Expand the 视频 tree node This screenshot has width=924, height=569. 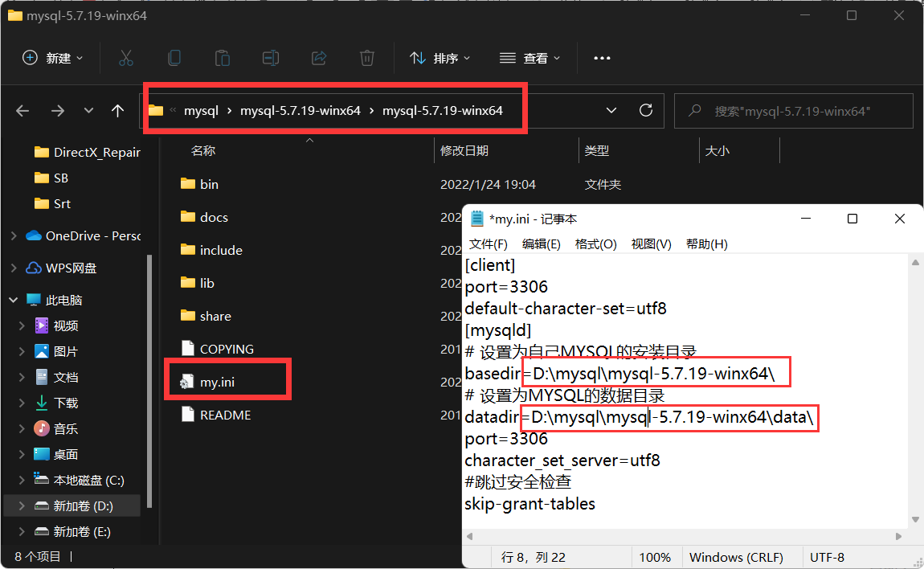tap(22, 325)
